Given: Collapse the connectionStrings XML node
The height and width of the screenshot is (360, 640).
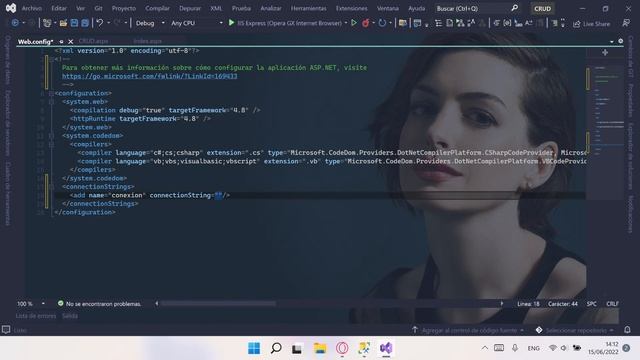Looking at the screenshot, I should tap(51, 187).
